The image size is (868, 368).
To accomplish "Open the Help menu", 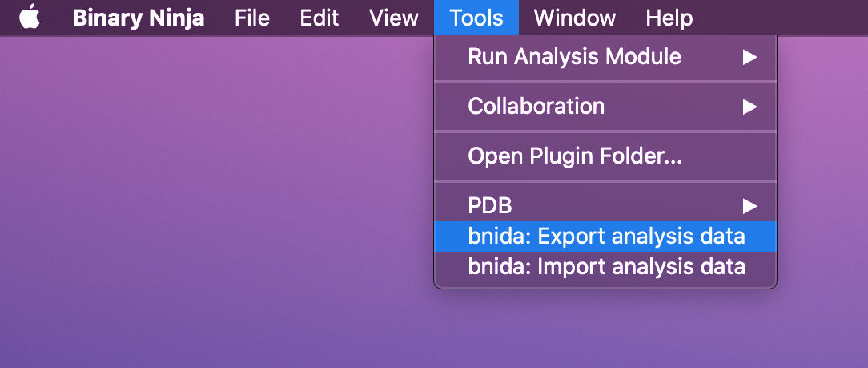I will pos(669,18).
